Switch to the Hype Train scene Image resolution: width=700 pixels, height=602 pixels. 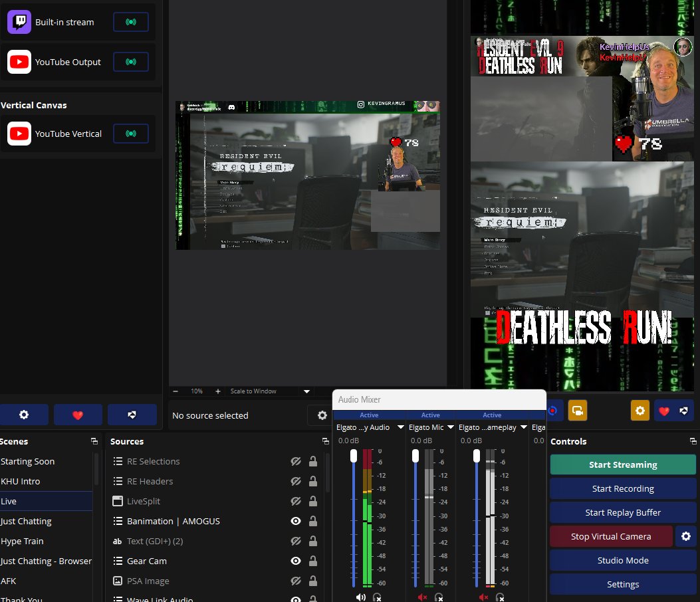click(46, 541)
